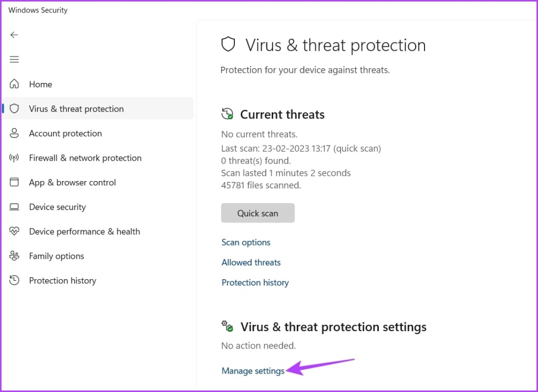Screen dimensions: 538x392
Task: View Allowed threats
Action: tap(251, 262)
